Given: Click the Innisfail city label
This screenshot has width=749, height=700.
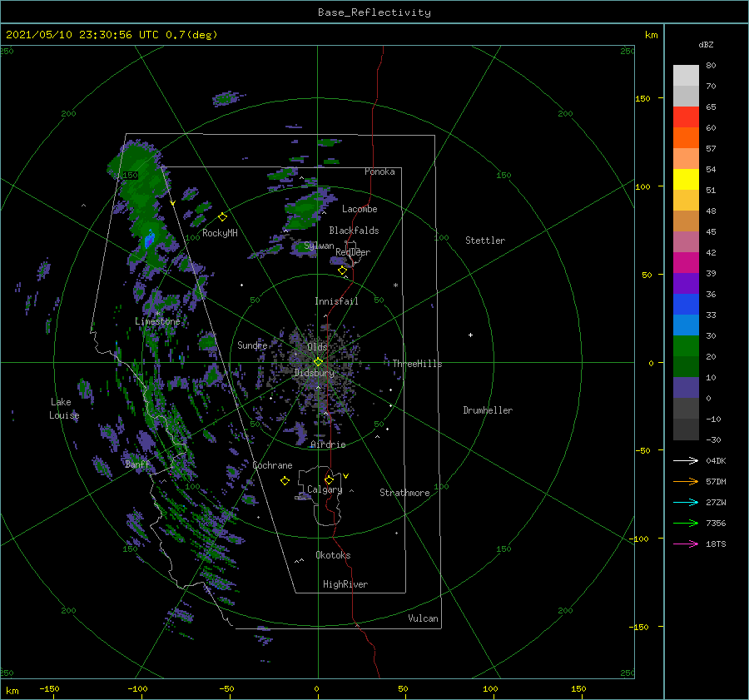Looking at the screenshot, I should 336,301.
